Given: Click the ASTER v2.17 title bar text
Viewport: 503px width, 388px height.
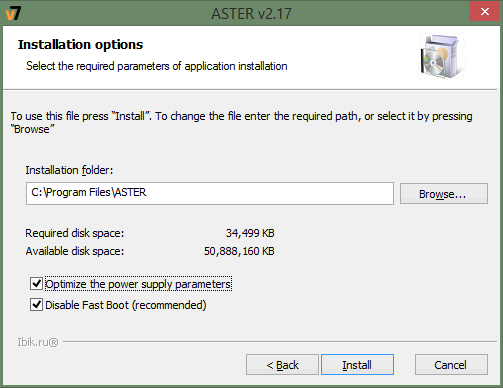Looking at the screenshot, I should [x=251, y=14].
